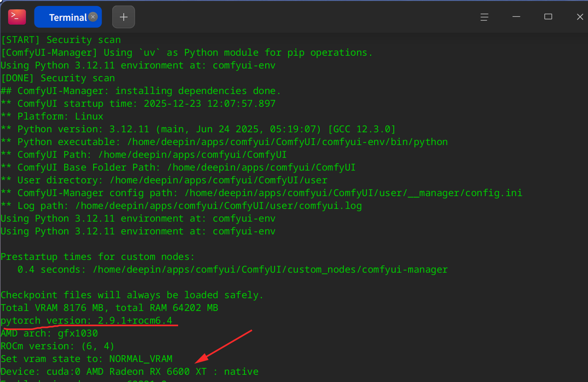Switch to the Terminal tab
This screenshot has width=588, height=382.
point(68,17)
